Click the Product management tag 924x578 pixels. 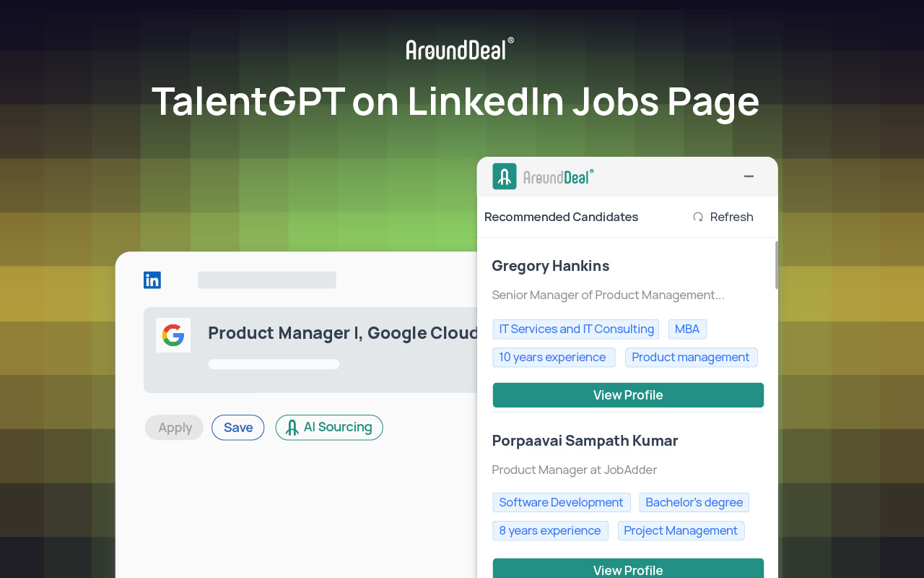(692, 358)
